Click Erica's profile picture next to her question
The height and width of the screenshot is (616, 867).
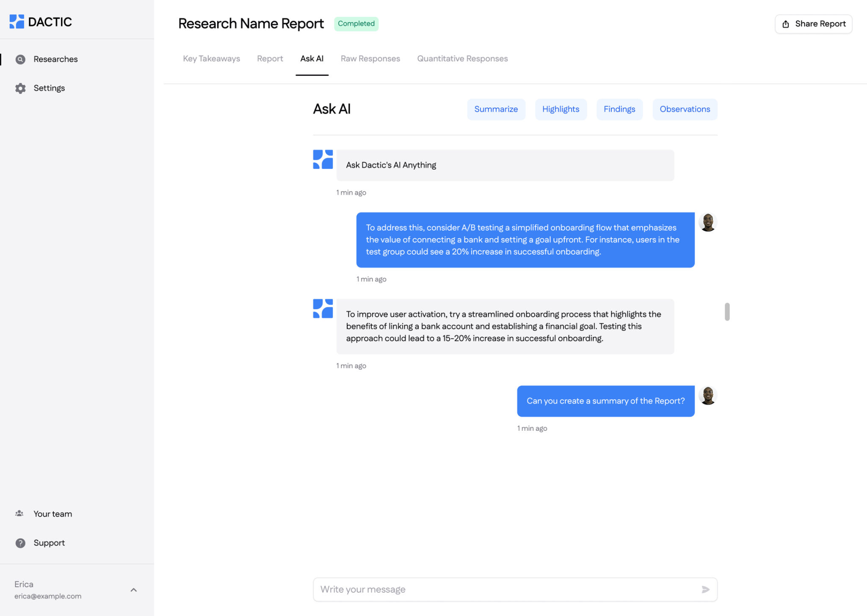(707, 396)
